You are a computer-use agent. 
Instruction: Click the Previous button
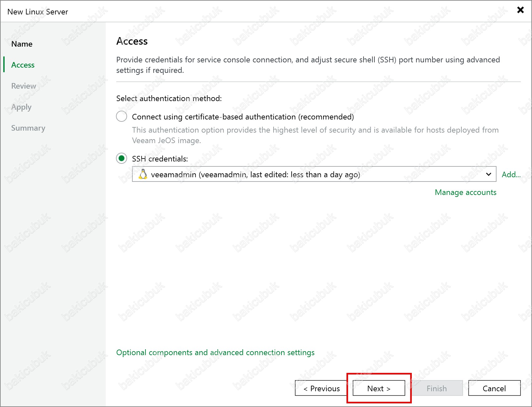tap(321, 388)
